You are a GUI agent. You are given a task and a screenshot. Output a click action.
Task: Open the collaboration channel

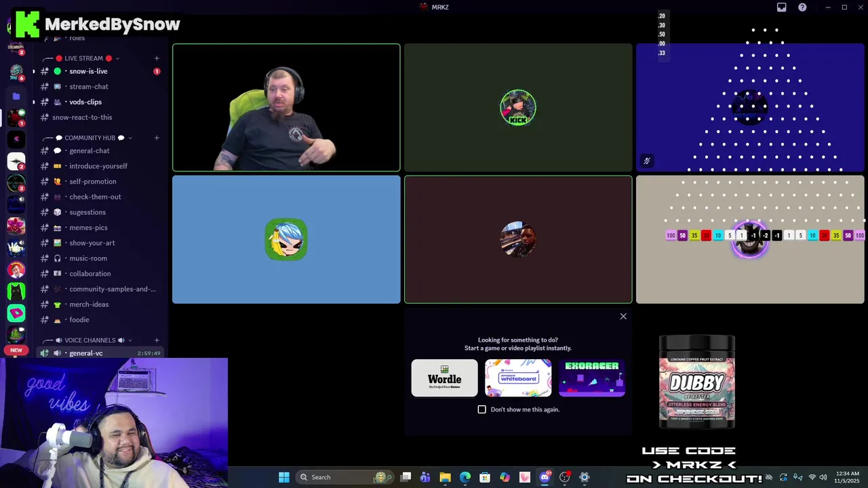click(100, 274)
